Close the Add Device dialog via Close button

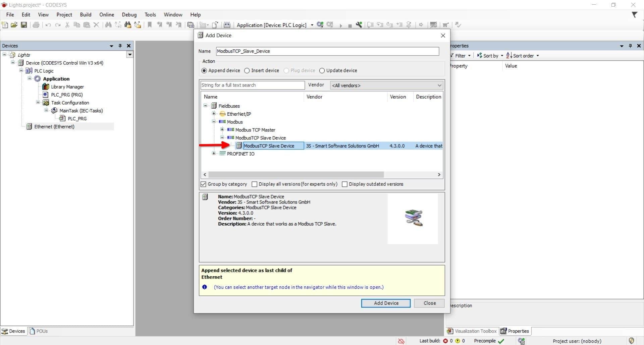coord(429,303)
